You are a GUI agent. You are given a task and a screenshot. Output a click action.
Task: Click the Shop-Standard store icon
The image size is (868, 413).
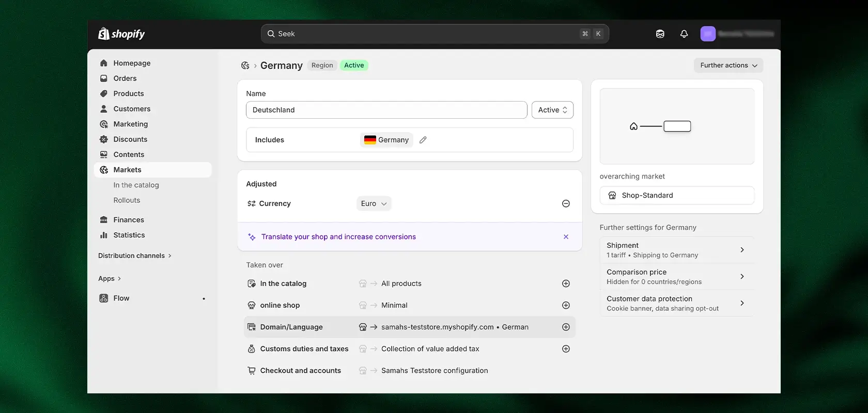(612, 195)
